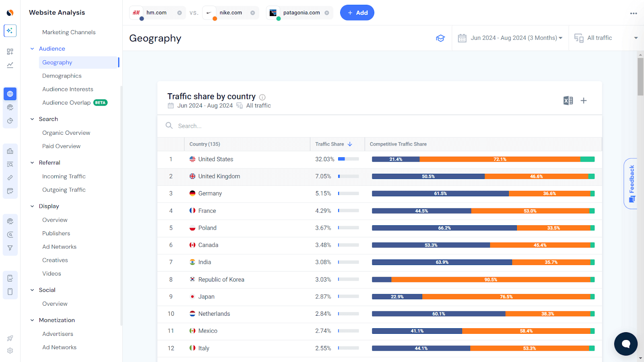Open the Feedback side tab
Screen dimensions: 644x362
(x=631, y=183)
